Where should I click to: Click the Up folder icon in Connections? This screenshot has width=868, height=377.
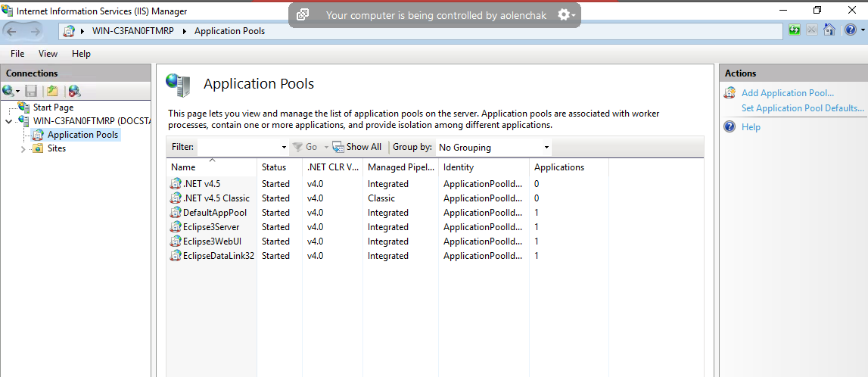tap(52, 91)
